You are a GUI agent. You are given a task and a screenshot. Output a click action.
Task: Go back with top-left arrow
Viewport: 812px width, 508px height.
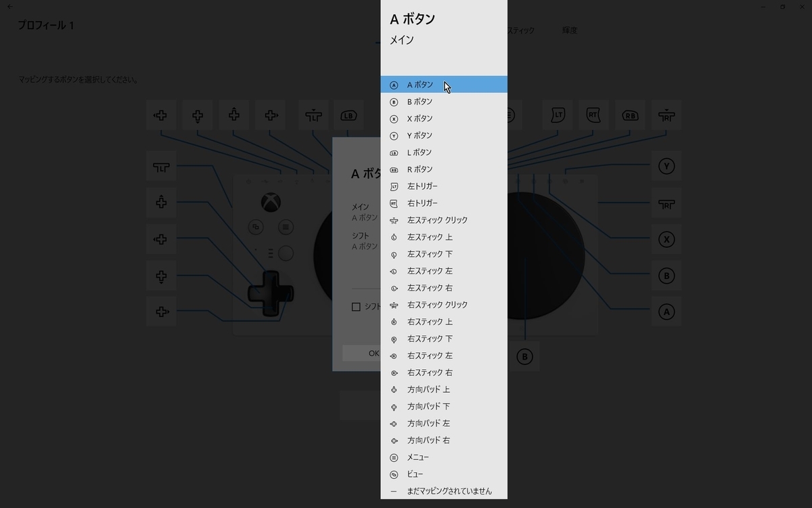pos(9,7)
